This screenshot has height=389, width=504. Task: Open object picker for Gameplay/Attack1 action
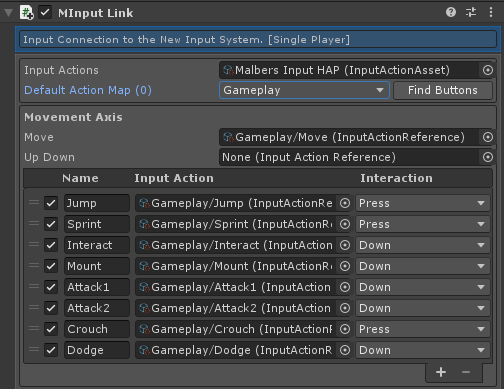point(345,287)
